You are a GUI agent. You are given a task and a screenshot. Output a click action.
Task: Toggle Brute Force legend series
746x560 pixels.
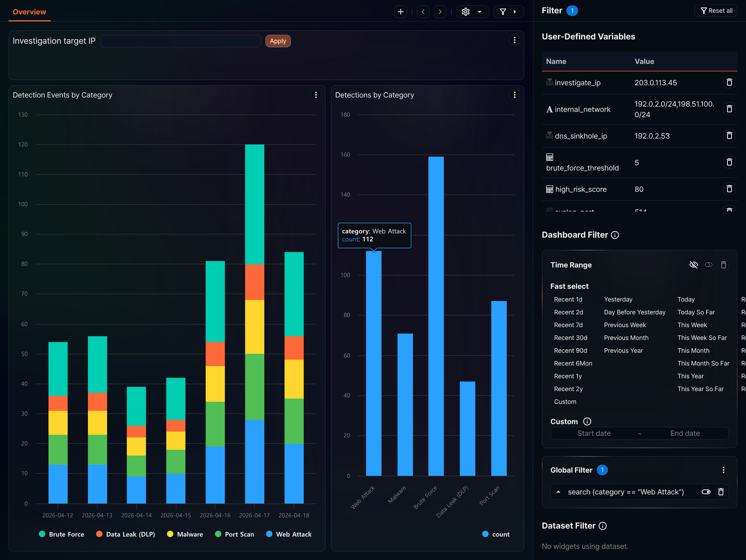61,534
